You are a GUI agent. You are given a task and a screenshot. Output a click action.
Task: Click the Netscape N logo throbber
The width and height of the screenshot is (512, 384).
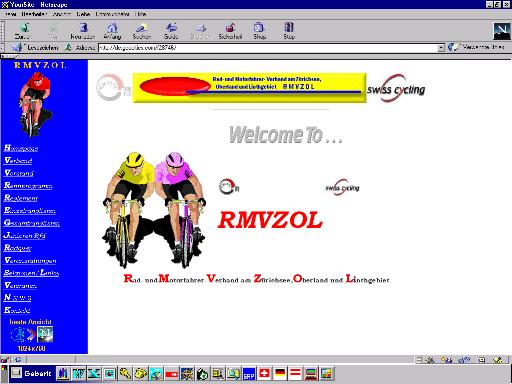pyautogui.click(x=502, y=31)
